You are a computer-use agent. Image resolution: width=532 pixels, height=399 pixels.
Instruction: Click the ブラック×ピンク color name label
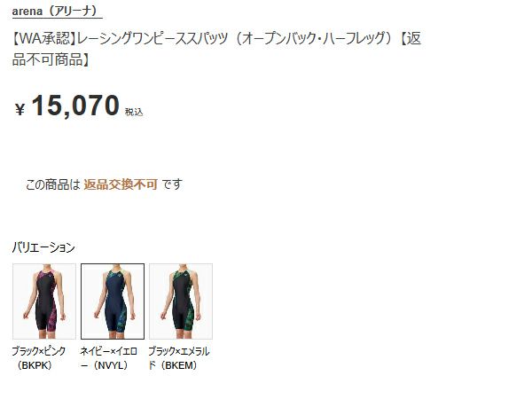39,351
